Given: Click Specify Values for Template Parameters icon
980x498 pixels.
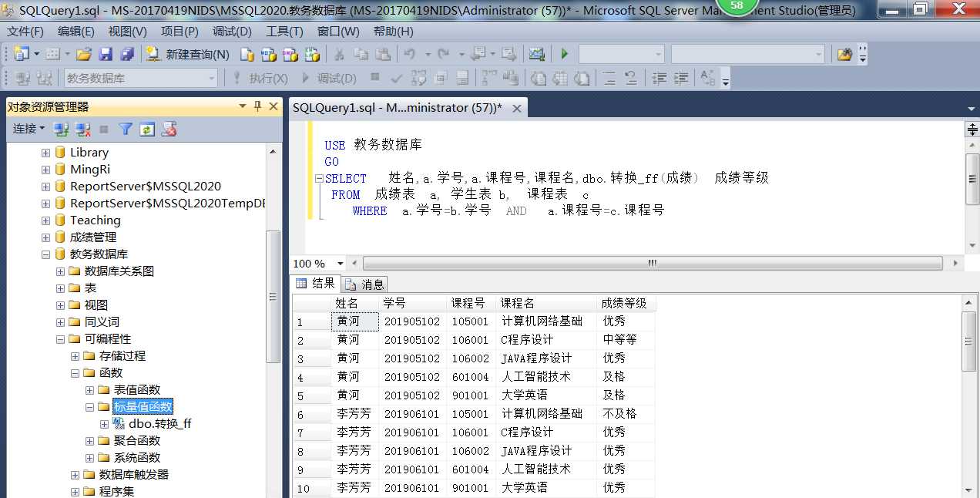Looking at the screenshot, I should coord(706,78).
